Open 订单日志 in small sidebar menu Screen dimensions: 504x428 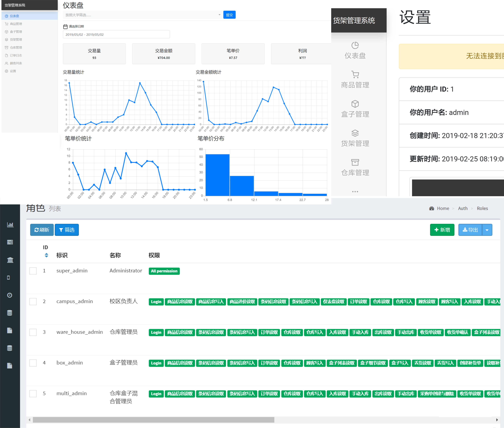(x=16, y=55)
